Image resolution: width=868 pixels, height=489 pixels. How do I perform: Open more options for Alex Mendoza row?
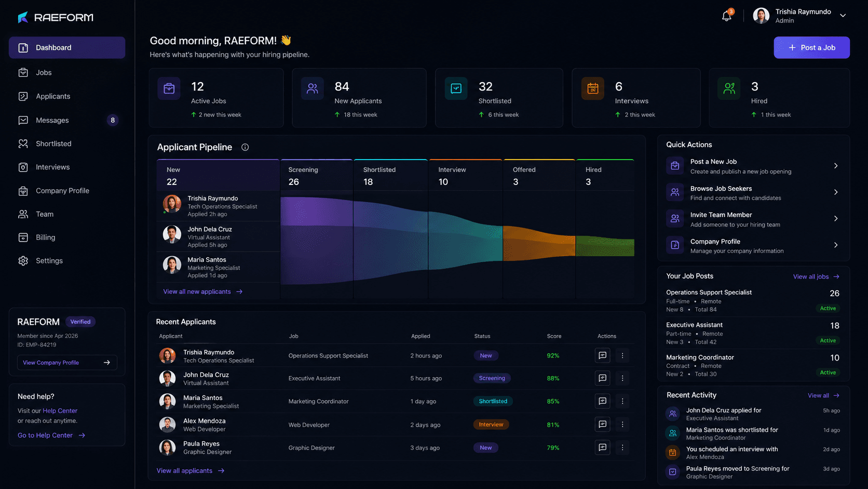point(622,425)
